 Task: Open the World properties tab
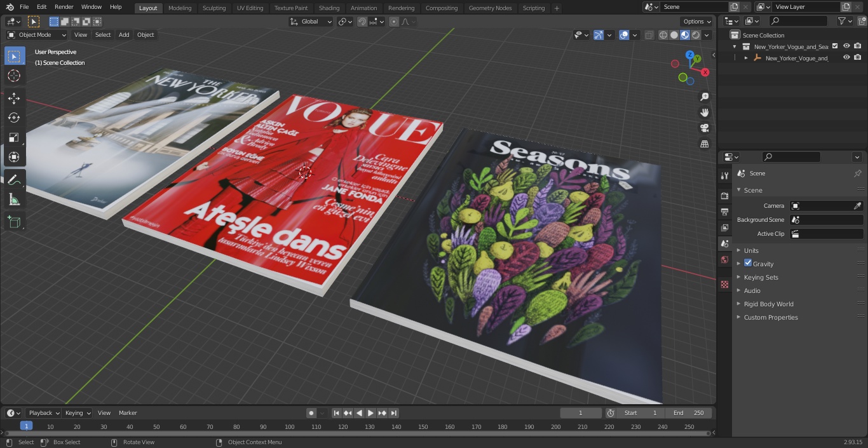[724, 259]
